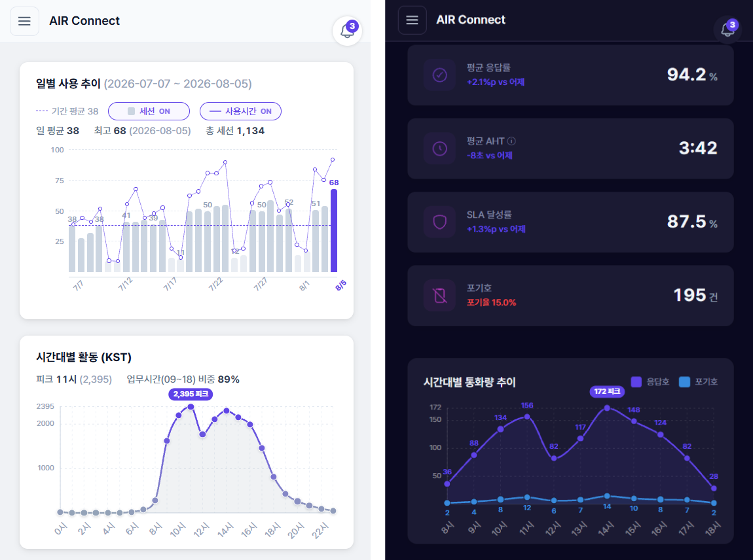
Task: Open the hamburger menu in dark panel
Action: pos(412,20)
